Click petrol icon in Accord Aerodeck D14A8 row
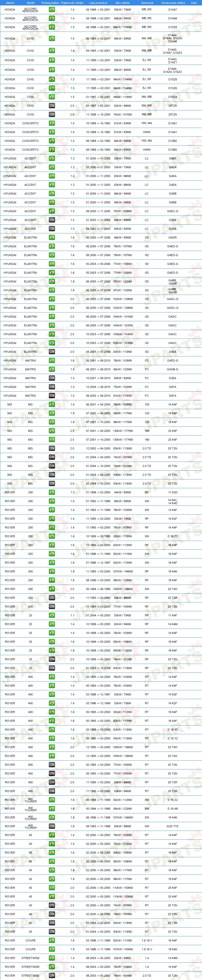This screenshot has height=980, width=202. point(52,18)
